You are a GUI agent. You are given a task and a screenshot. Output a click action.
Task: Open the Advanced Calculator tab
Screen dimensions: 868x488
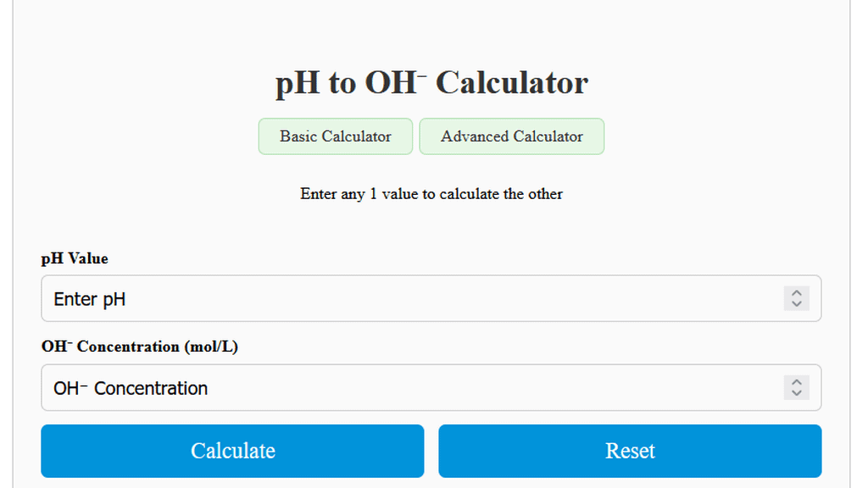click(x=512, y=136)
